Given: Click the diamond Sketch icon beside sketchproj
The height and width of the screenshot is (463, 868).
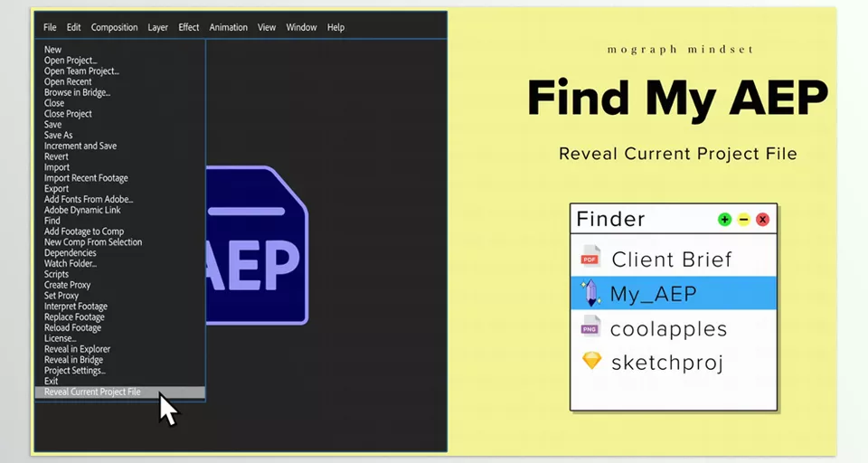Looking at the screenshot, I should tap(591, 361).
